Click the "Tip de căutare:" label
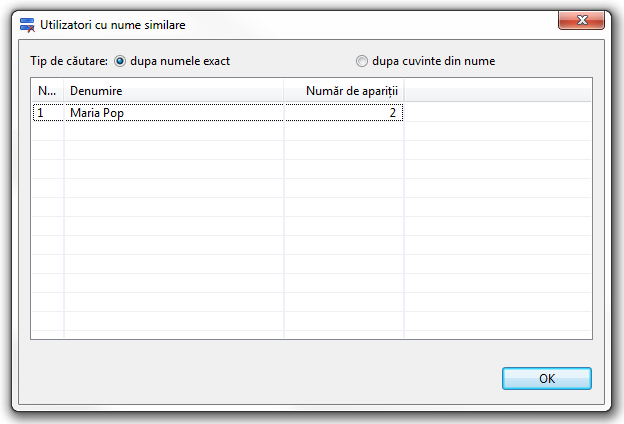The height and width of the screenshot is (424, 624). (69, 61)
